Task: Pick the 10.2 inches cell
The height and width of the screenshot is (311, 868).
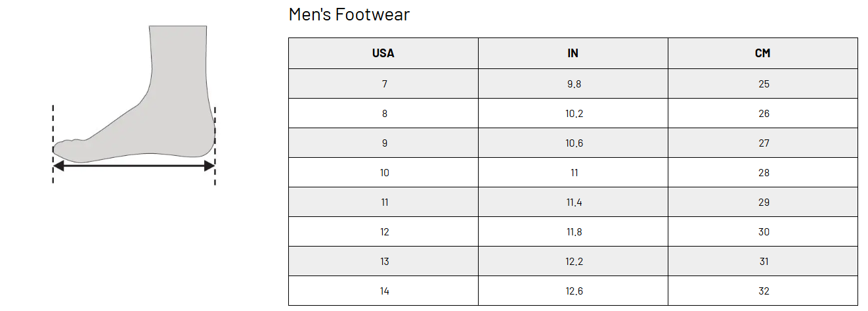Action: (573, 114)
